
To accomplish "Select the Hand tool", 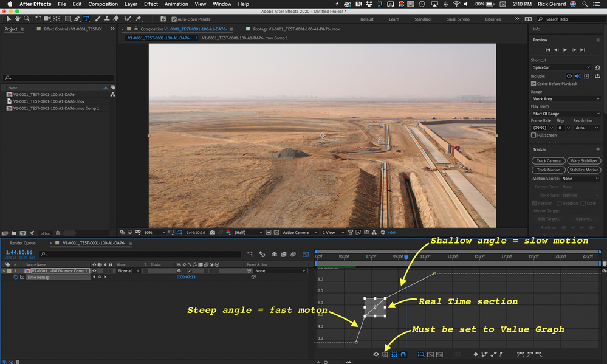I will pyautogui.click(x=18, y=19).
